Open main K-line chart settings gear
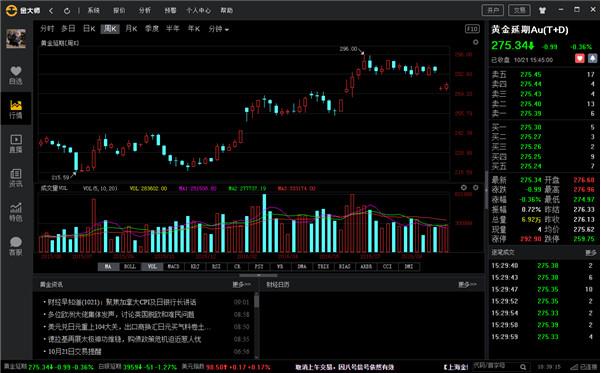 pyautogui.click(x=475, y=42)
